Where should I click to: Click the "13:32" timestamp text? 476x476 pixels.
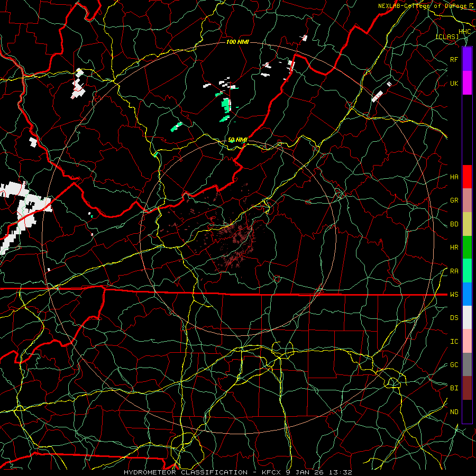(340, 472)
